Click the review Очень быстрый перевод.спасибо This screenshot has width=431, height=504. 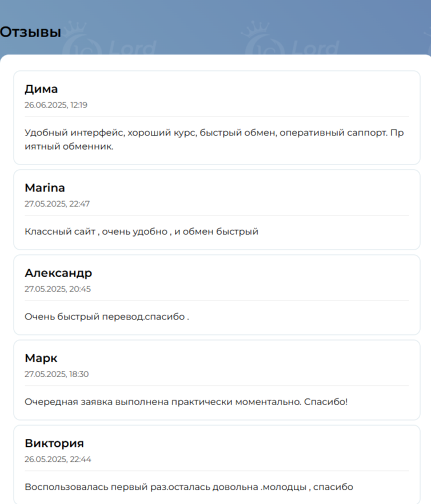(107, 317)
